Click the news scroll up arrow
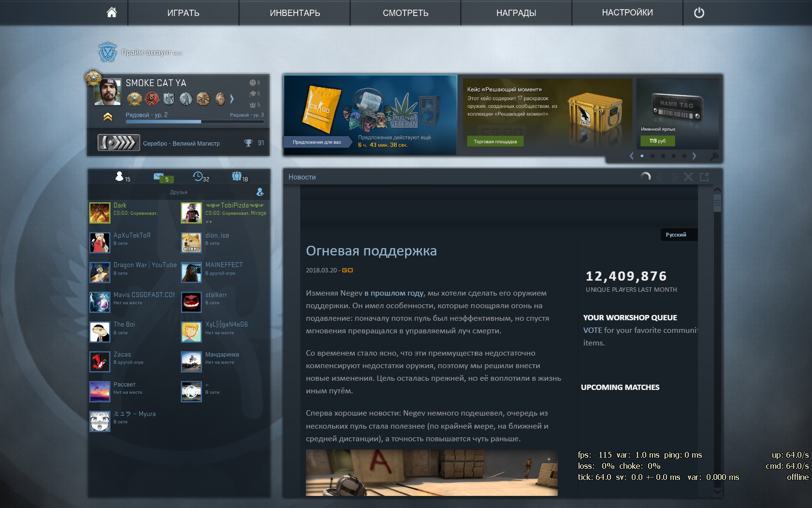This screenshot has width=812, height=508. (x=717, y=190)
